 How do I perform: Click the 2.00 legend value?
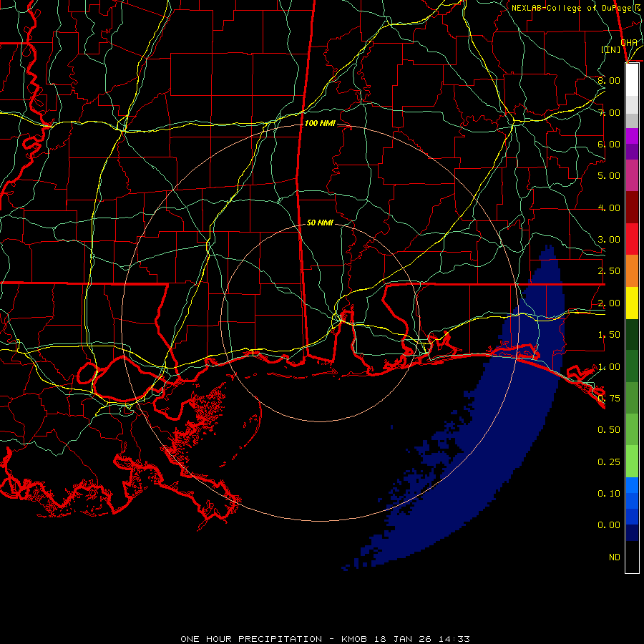pyautogui.click(x=609, y=303)
